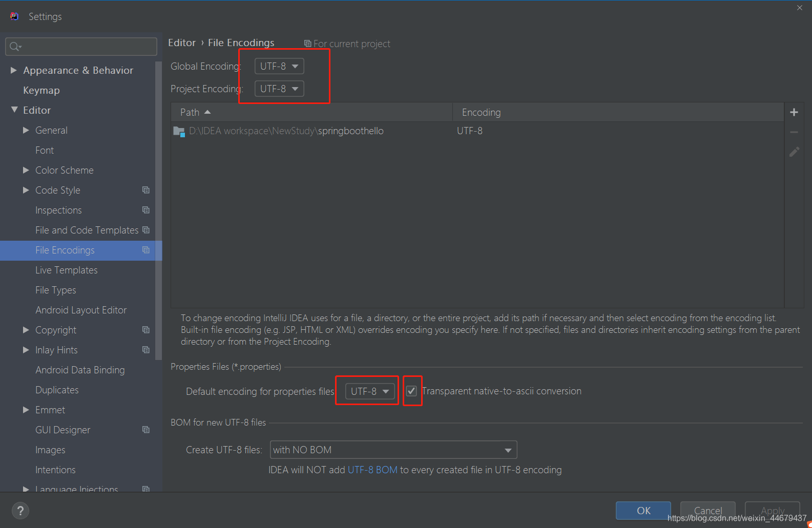Click the Cancel button
This screenshot has height=528, width=812.
[708, 511]
